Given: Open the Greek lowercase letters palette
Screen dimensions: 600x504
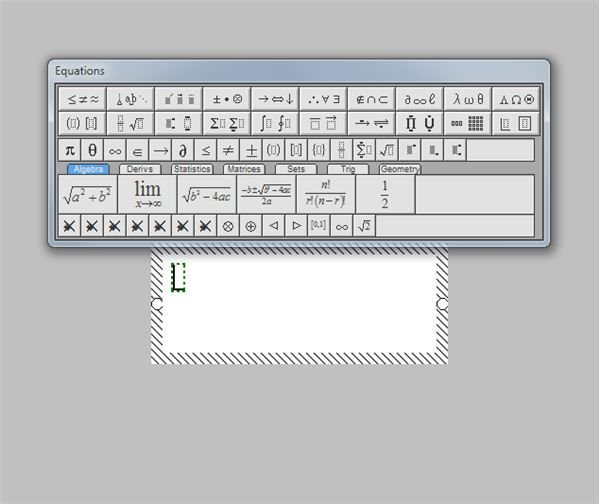Looking at the screenshot, I should coord(468,99).
